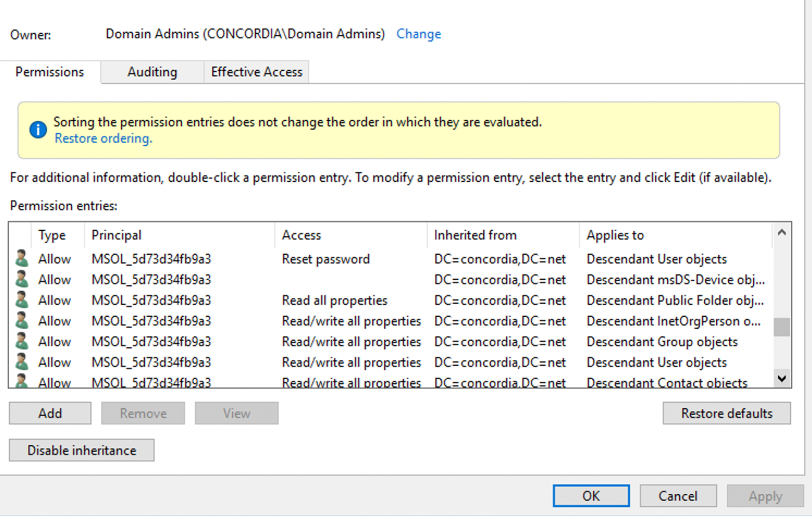Sort entries by the Principal column header

coord(116,235)
